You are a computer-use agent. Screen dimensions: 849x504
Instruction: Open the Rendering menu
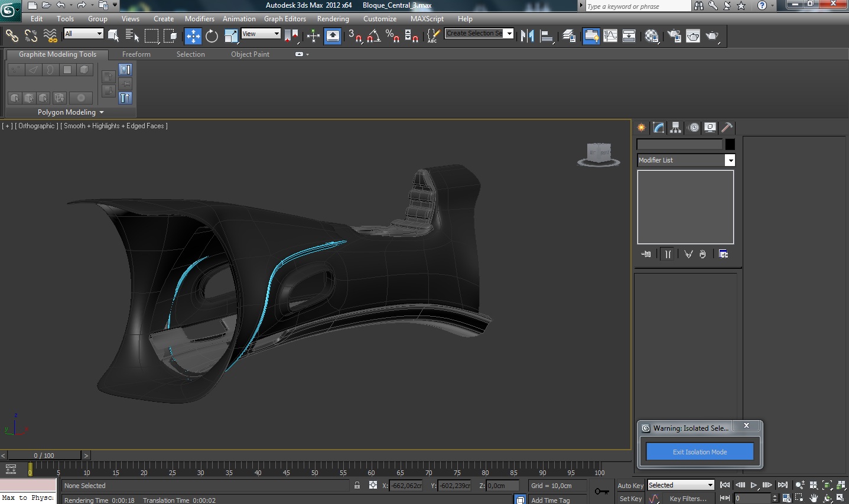333,19
